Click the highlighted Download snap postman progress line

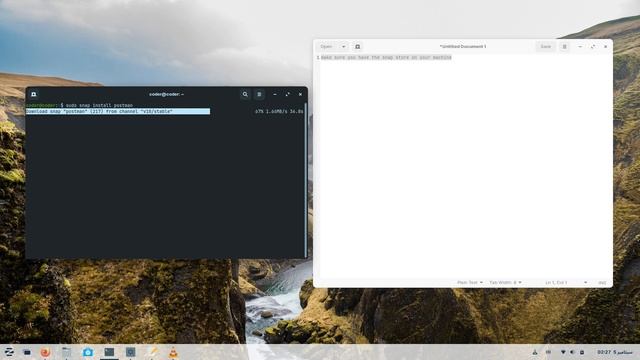tap(118, 111)
